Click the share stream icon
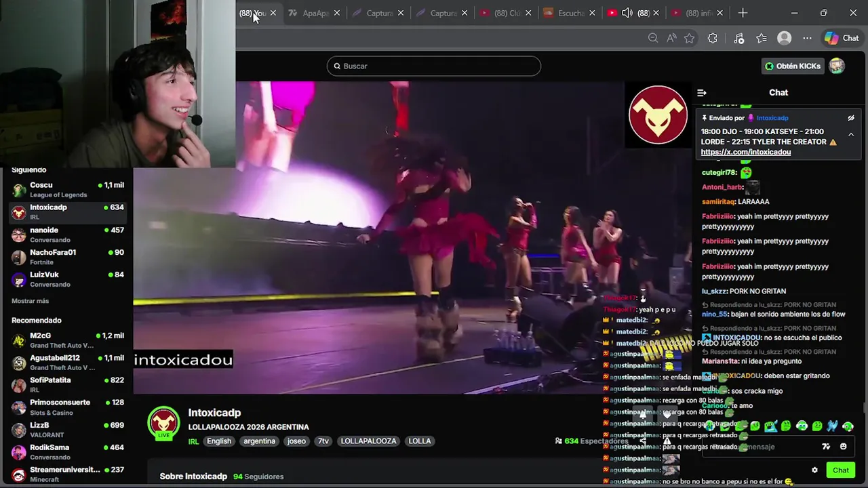 [643, 441]
